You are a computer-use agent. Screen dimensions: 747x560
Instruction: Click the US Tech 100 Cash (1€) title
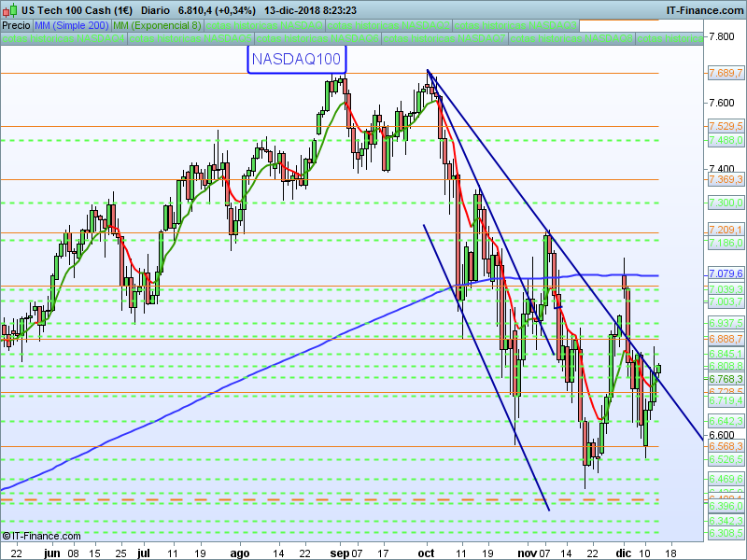[78, 10]
